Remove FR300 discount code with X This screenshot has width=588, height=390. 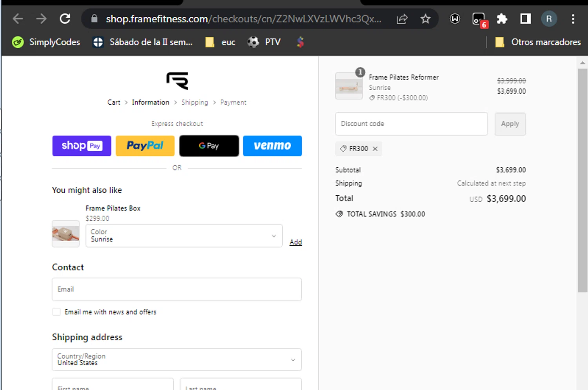tap(375, 149)
